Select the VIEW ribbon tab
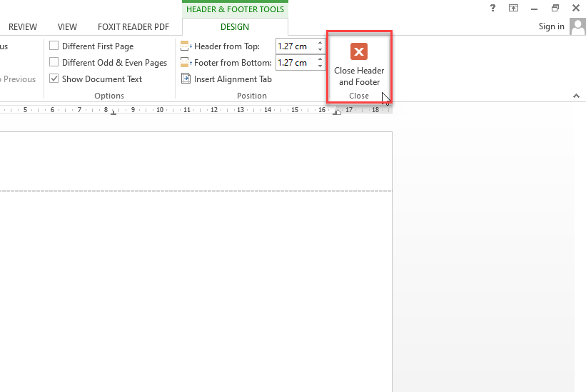Screen dimensions: 586x392 click(x=67, y=27)
